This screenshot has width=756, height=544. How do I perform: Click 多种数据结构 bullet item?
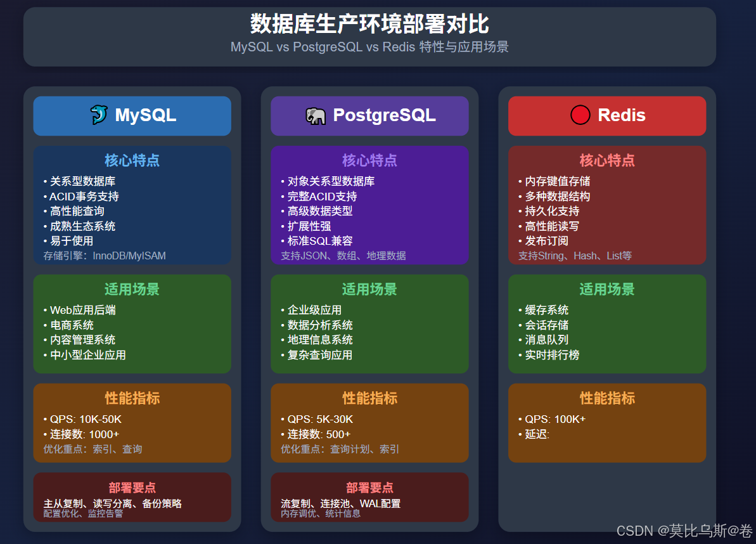coord(554,197)
